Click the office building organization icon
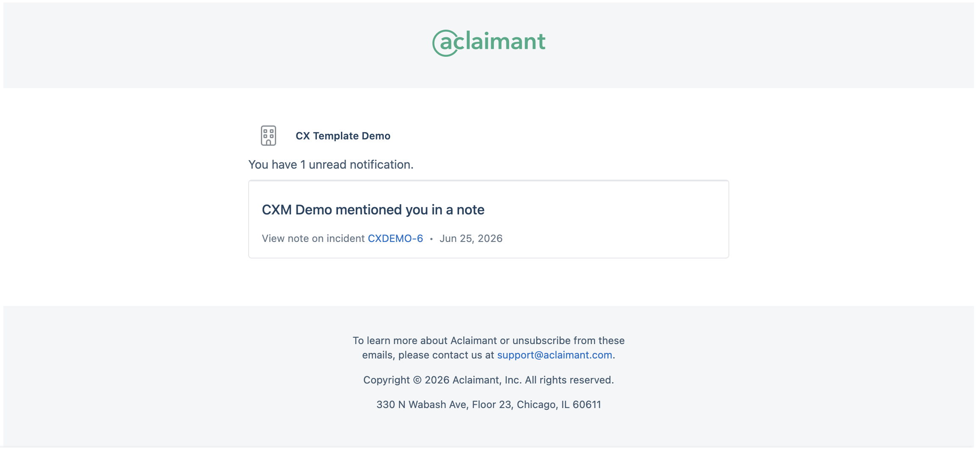The image size is (980, 450). [269, 136]
